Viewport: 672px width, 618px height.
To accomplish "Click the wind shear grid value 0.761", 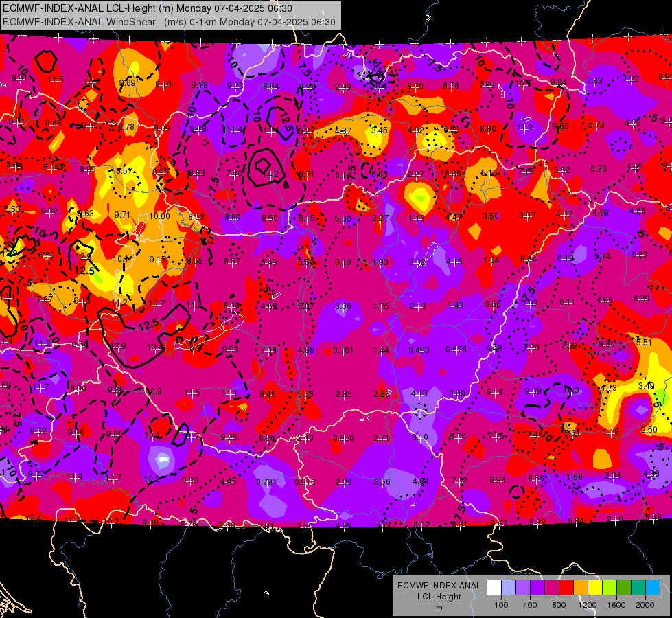I will [343, 350].
